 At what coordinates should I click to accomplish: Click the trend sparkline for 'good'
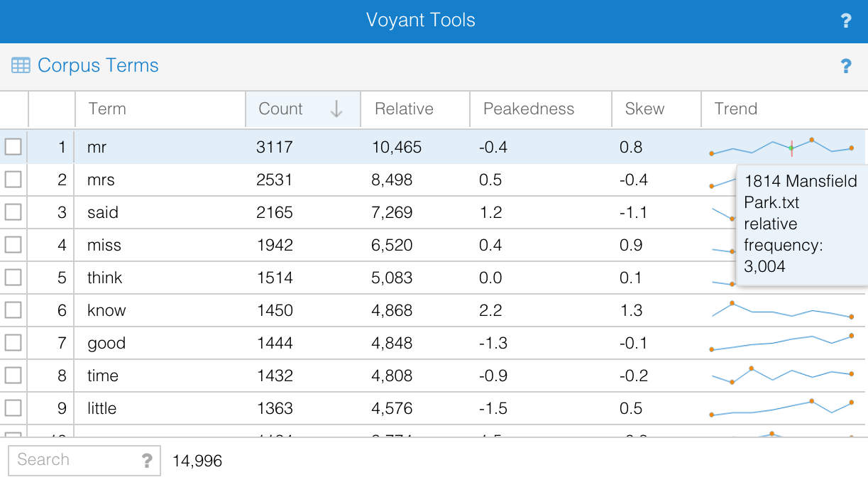point(781,343)
